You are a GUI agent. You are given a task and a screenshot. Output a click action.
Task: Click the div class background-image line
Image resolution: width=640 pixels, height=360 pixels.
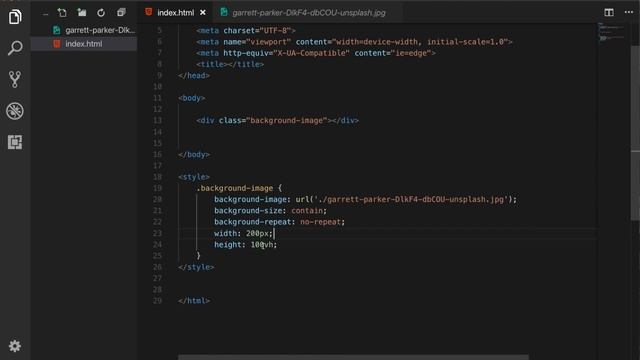(277, 120)
